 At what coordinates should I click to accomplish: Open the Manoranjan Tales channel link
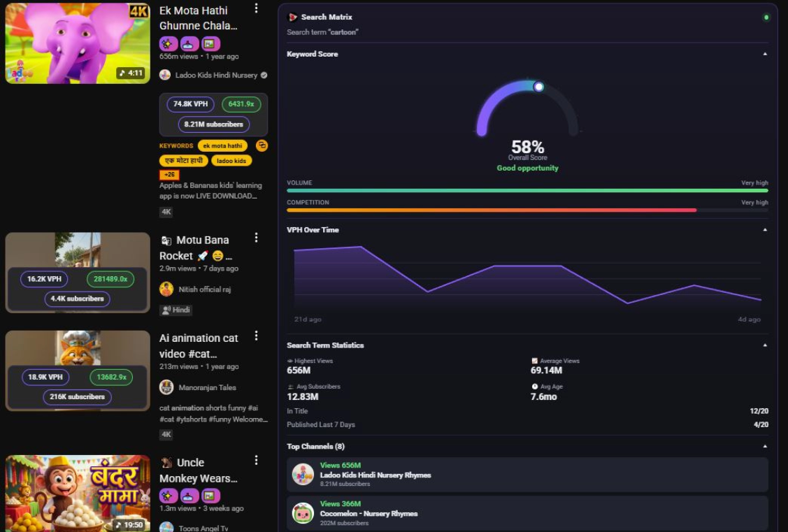coord(207,387)
